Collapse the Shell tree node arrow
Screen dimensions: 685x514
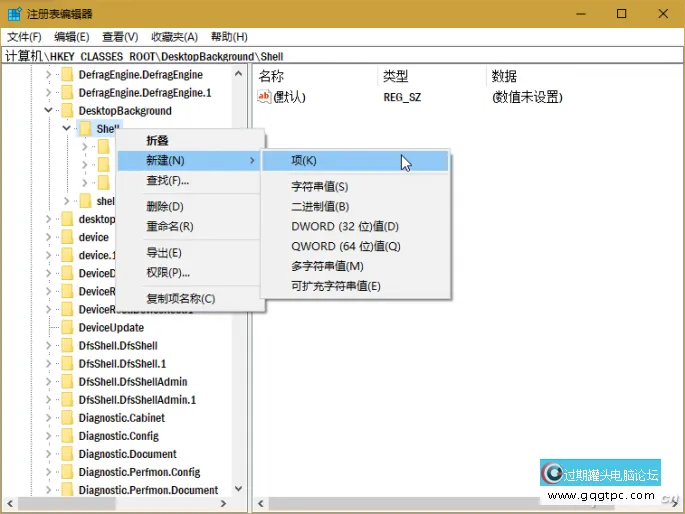pyautogui.click(x=66, y=128)
